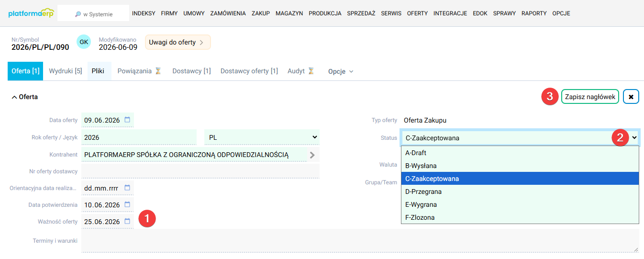Select C-Zaakceptowana option in list

click(520, 179)
